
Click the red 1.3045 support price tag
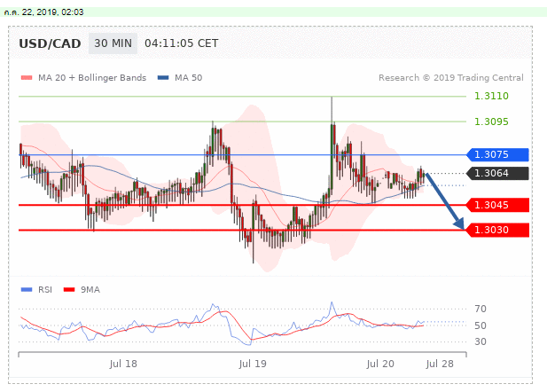[x=498, y=205]
